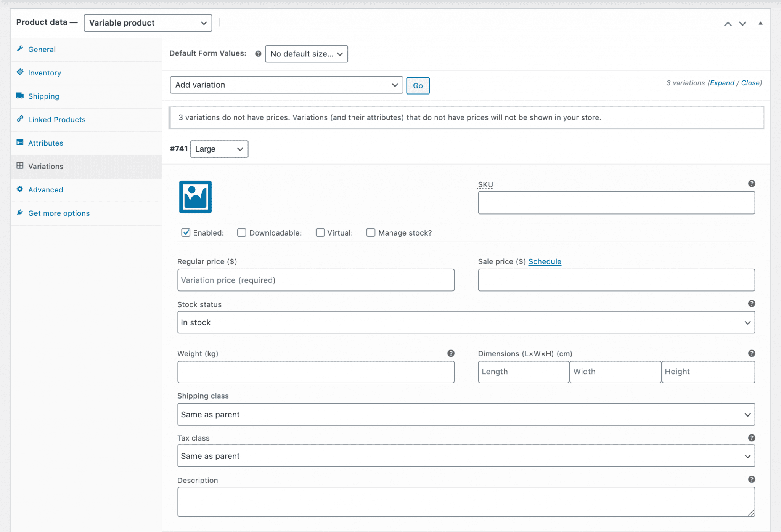Click the Stock status help icon
781x532 pixels.
pos(751,303)
